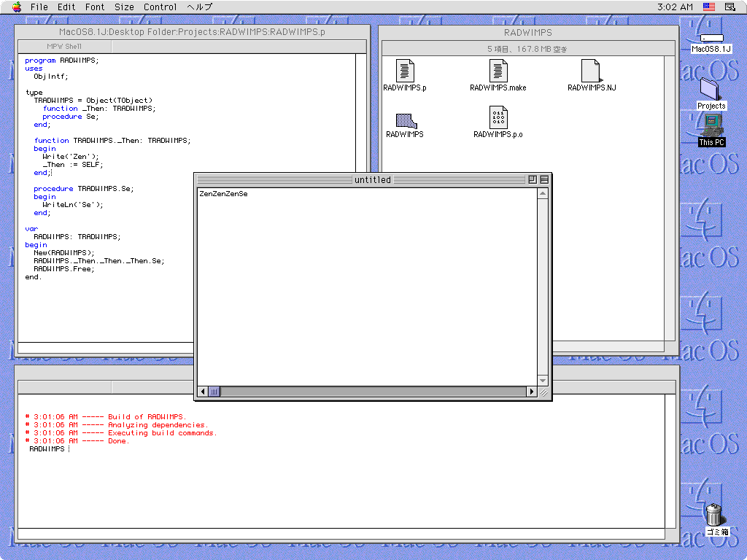Click the 5 項目、167.8 MB 空き status line

tap(527, 49)
